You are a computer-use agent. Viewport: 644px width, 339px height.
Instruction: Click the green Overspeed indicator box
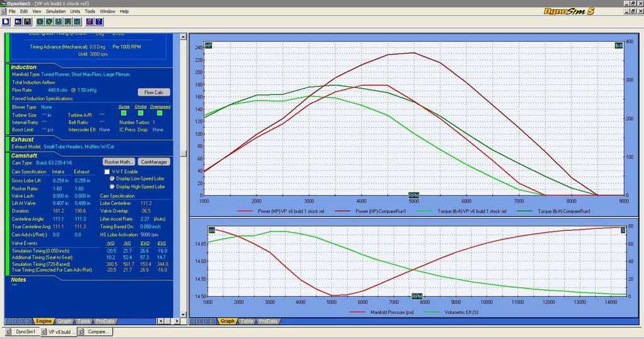(159, 113)
